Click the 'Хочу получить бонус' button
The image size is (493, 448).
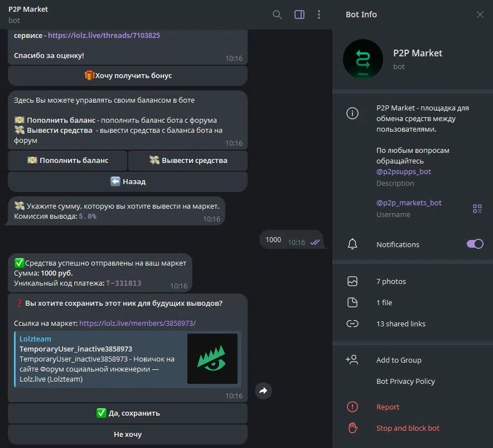(x=128, y=75)
